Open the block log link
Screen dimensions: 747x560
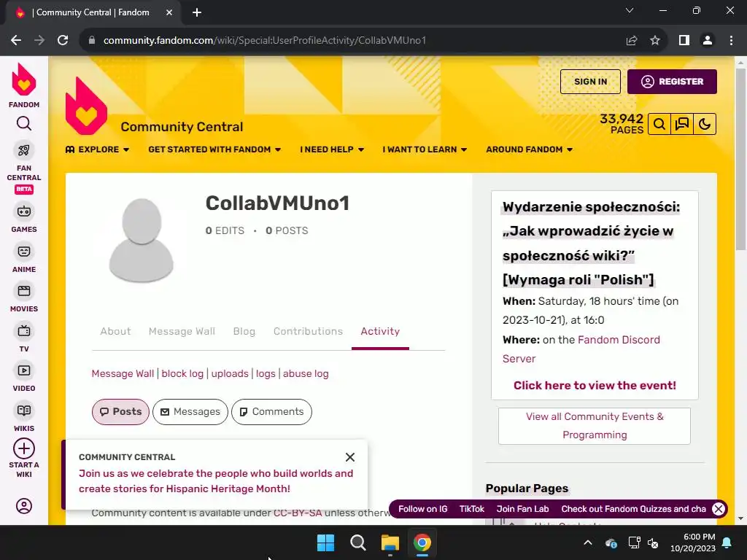[x=182, y=374]
